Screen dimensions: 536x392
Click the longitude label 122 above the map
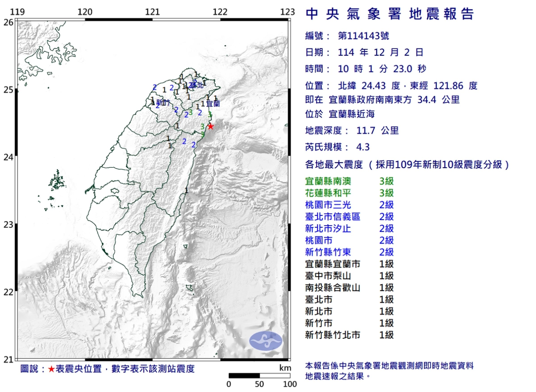click(220, 12)
